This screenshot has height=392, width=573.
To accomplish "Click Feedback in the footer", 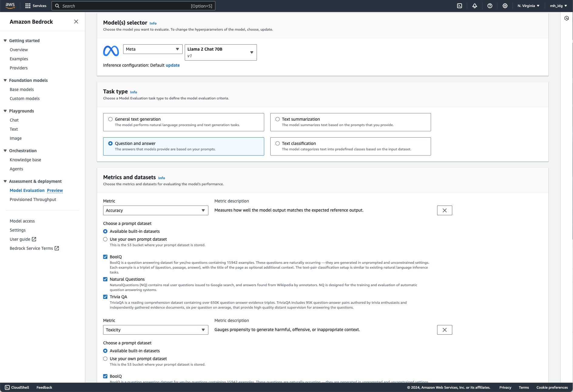I will click(44, 387).
